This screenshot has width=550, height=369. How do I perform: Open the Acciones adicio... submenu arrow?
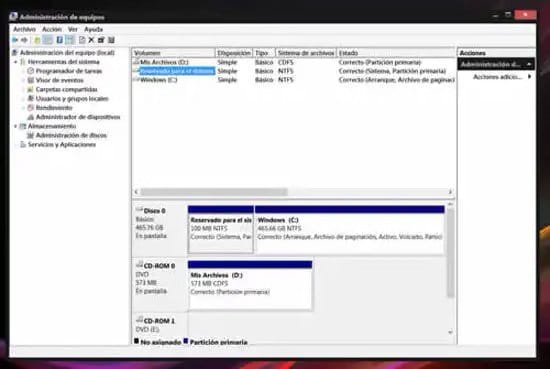[x=530, y=76]
